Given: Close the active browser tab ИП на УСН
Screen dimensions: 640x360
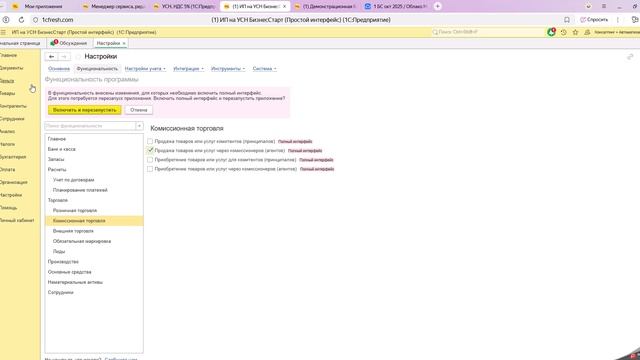Looking at the screenshot, I should click(x=284, y=7).
